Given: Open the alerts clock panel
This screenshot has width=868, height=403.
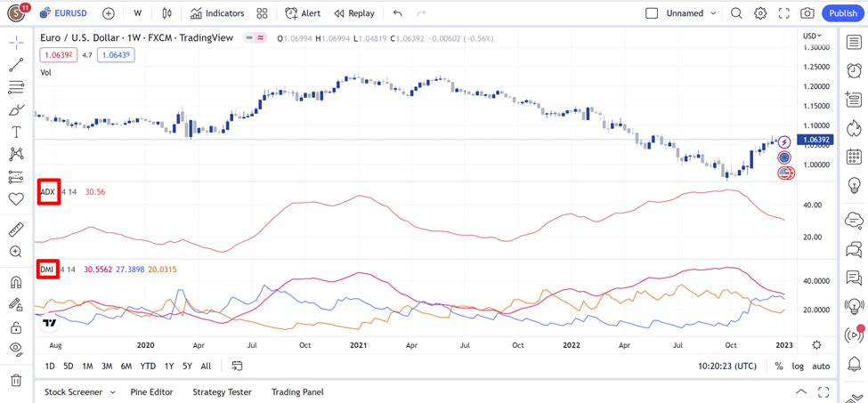Looking at the screenshot, I should coord(854,71).
